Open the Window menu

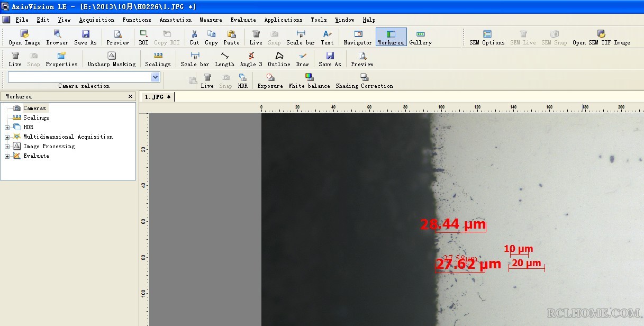coord(344,20)
